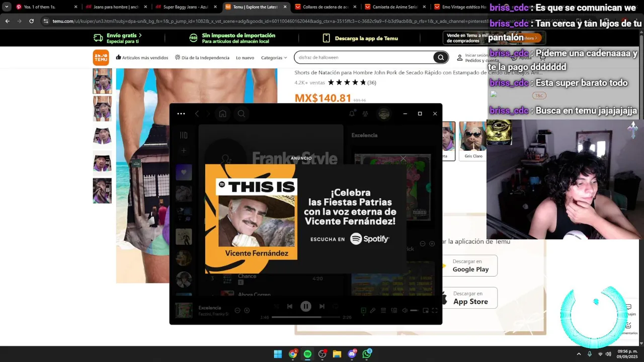Open Discord from the taskbar
This screenshot has height=362, width=644.
coord(352,354)
